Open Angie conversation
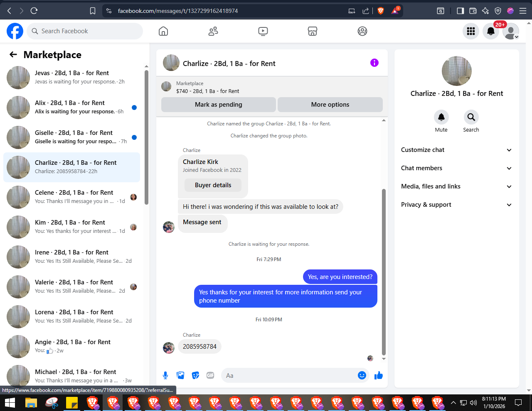The image size is (532, 411). (71, 347)
